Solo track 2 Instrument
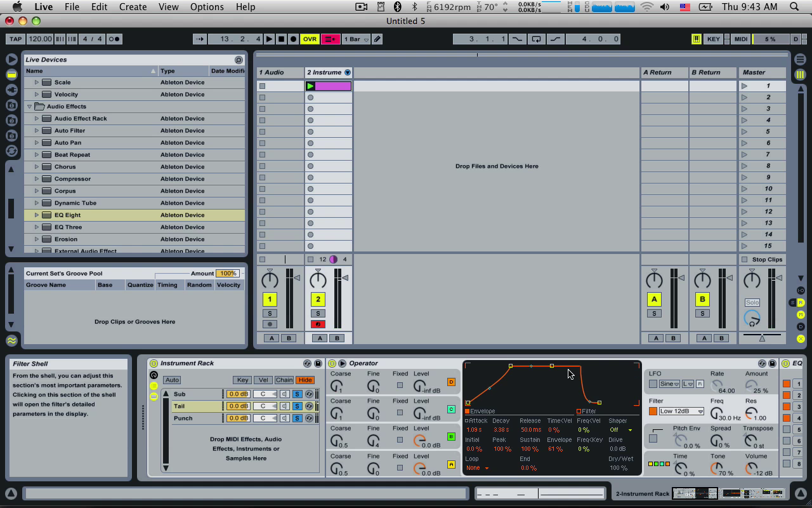The width and height of the screenshot is (812, 508). pos(318,313)
